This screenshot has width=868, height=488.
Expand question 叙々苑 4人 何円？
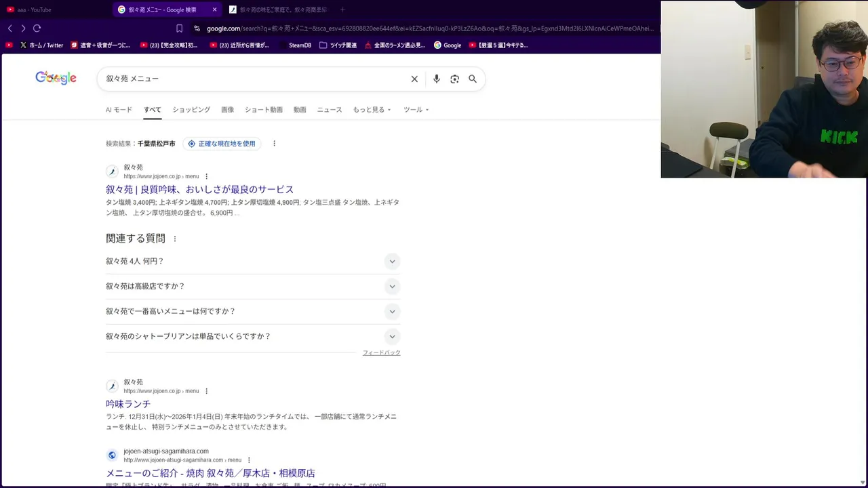tap(253, 262)
